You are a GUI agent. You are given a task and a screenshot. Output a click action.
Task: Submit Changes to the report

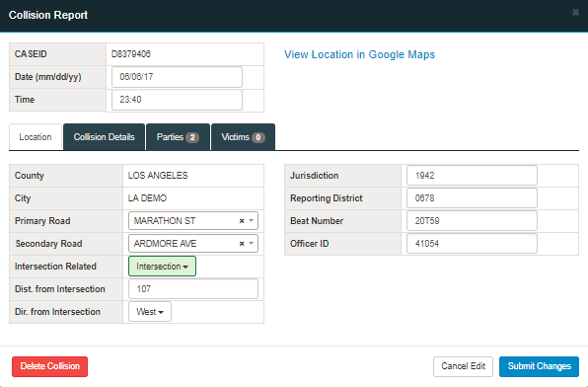539,366
